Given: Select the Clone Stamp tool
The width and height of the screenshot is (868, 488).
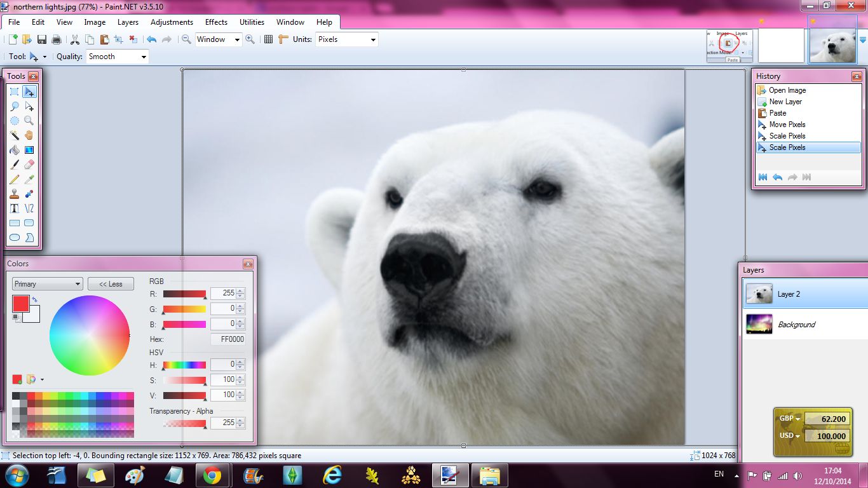Looking at the screenshot, I should pyautogui.click(x=14, y=194).
